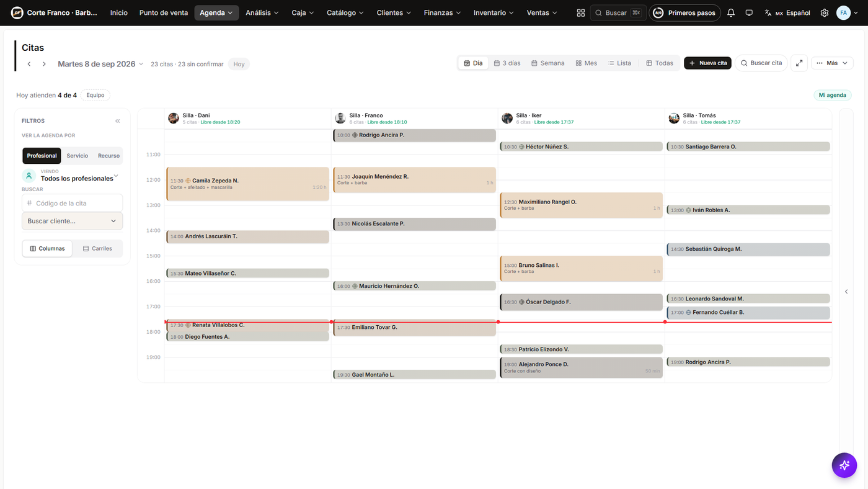Click Buscar cita button
This screenshot has width=868, height=489.
(x=761, y=63)
